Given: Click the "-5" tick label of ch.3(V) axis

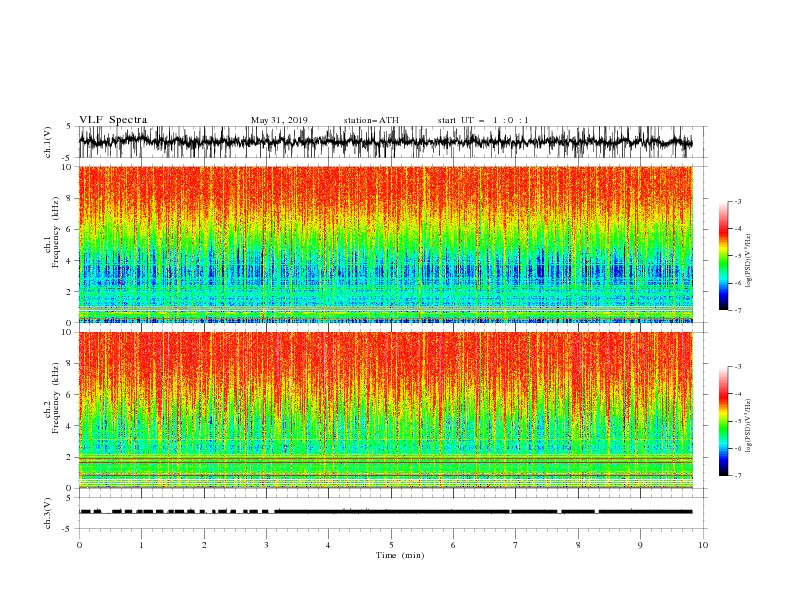Looking at the screenshot, I should [x=67, y=529].
